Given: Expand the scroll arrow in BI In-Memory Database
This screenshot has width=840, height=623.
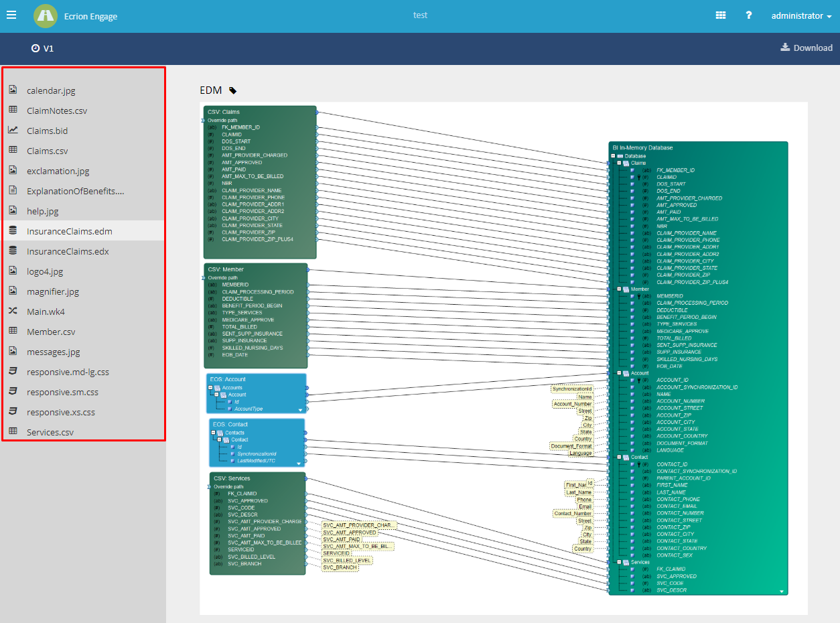Looking at the screenshot, I should (x=781, y=592).
